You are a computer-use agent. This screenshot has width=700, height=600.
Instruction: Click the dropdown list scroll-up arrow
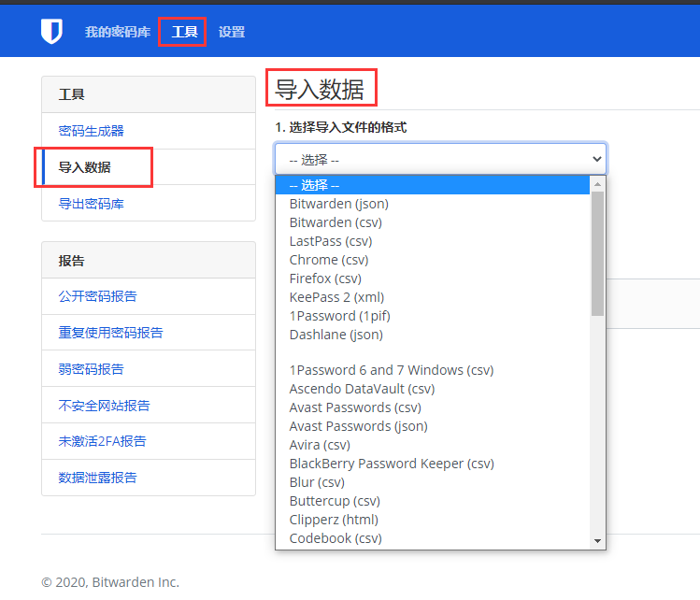click(x=597, y=184)
